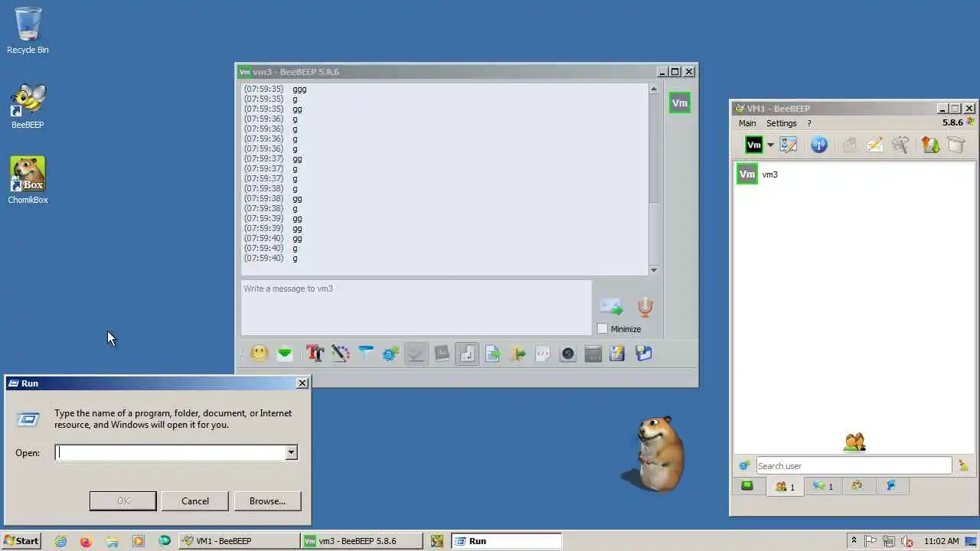Click the Run taskbar button

pyautogui.click(x=506, y=541)
